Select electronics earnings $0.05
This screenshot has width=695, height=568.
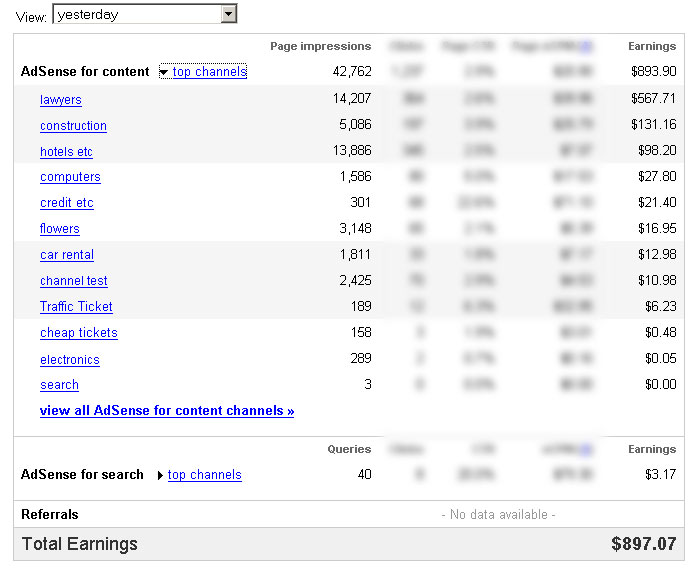tap(661, 358)
